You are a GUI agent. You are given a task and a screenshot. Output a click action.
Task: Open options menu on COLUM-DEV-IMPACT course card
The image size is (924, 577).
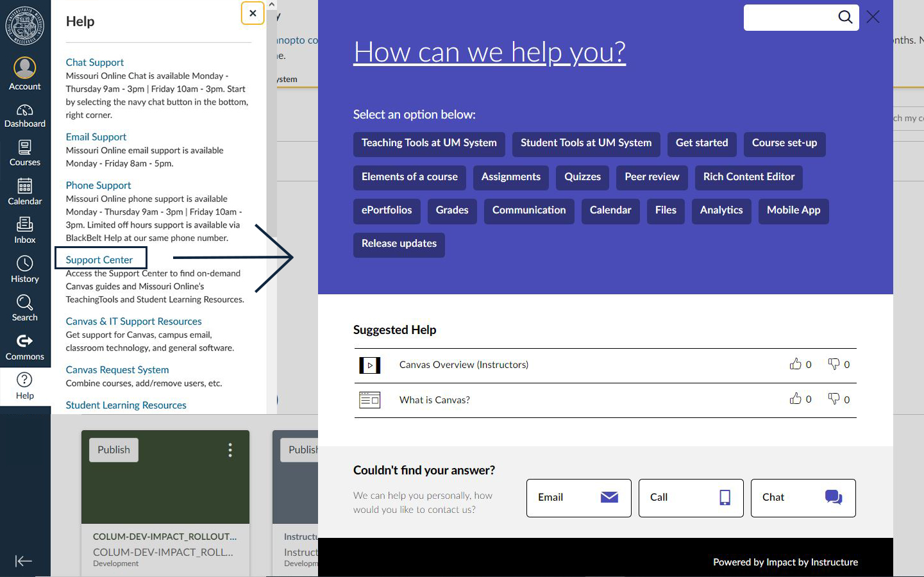(x=230, y=450)
